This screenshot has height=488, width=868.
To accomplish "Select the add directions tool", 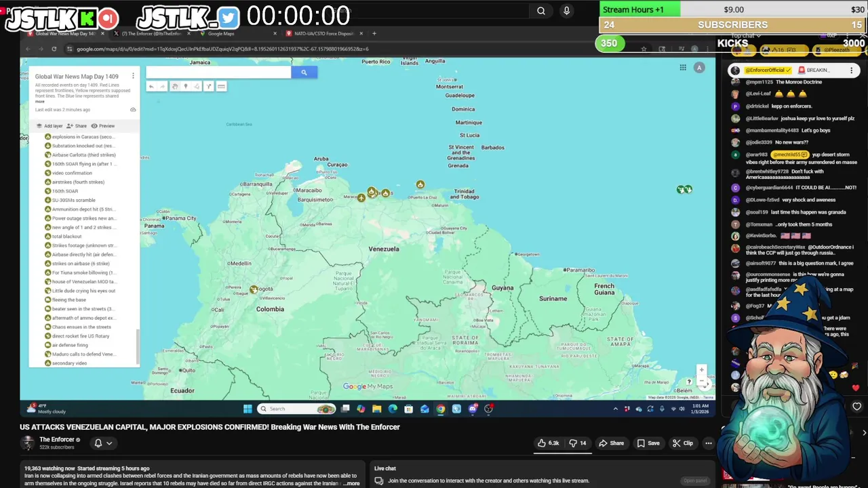I will pos(209,86).
